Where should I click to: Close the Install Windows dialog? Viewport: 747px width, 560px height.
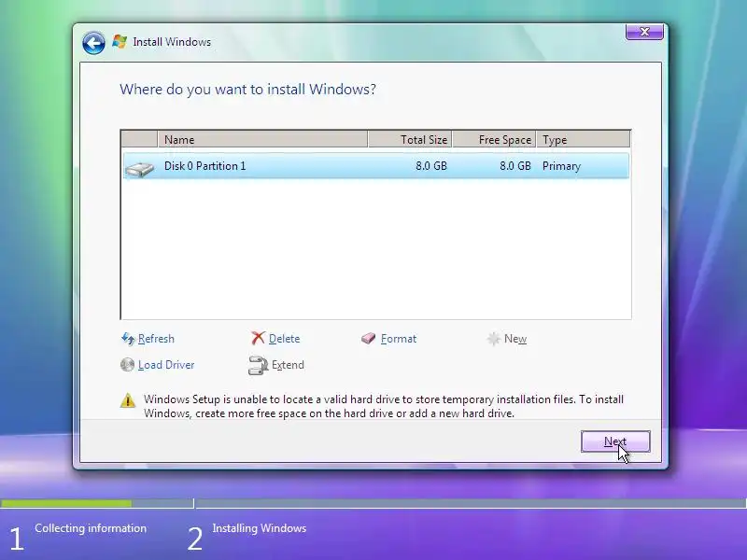(644, 32)
